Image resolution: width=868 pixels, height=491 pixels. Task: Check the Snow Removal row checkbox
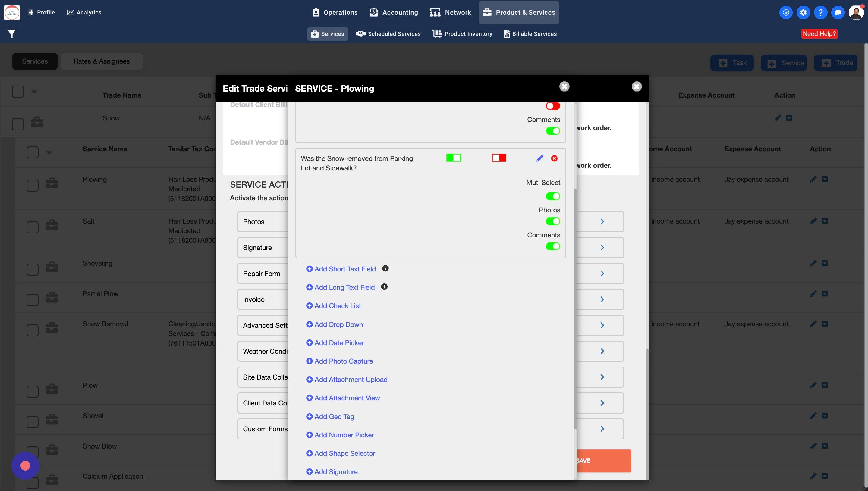tap(32, 330)
